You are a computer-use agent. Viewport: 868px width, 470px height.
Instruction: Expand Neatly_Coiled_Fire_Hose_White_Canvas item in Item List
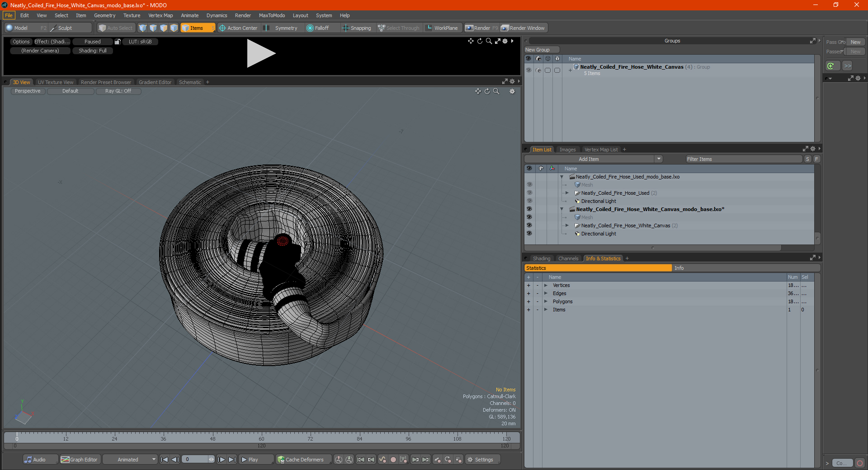(x=567, y=226)
